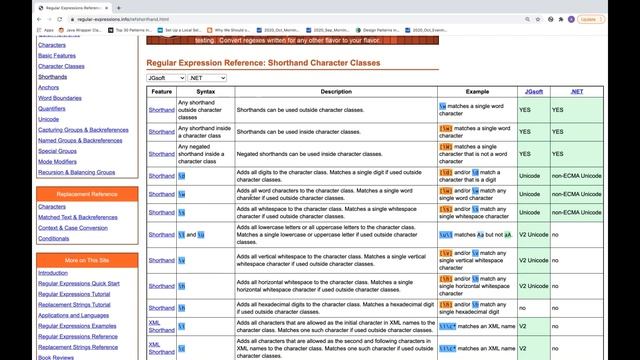Open Replacement Strings Reference link
Image resolution: width=640 pixels, height=360 pixels.
point(78,347)
